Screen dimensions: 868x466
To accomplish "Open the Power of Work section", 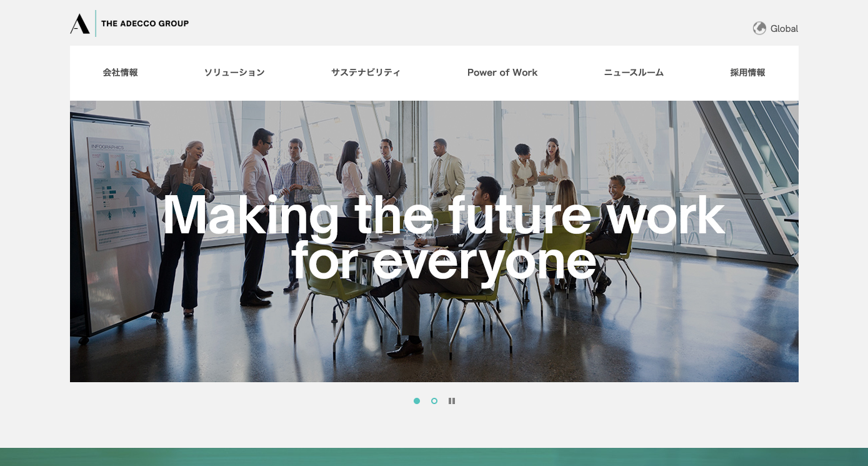I will coord(502,73).
